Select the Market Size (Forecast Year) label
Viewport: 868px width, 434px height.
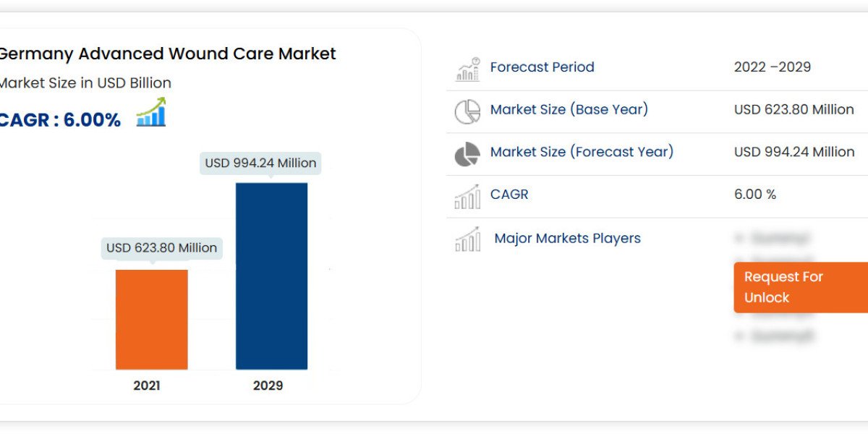(x=582, y=152)
